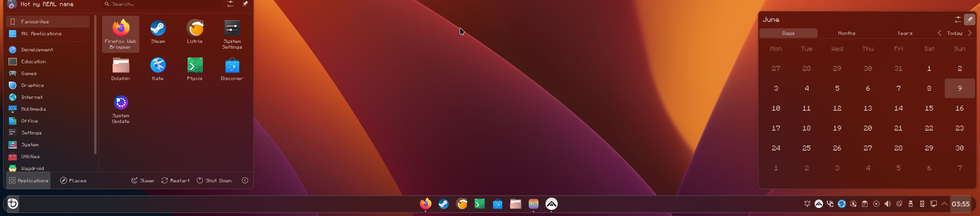980x216 pixels.
Task: Click the Firefox icon in the taskbar
Action: 425,204
